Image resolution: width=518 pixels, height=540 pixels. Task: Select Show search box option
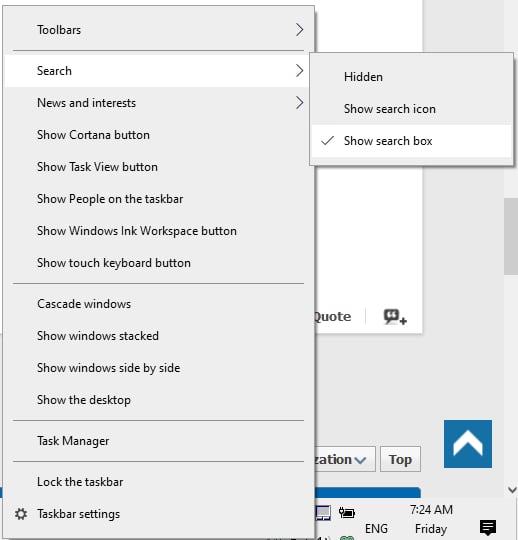tap(411, 141)
